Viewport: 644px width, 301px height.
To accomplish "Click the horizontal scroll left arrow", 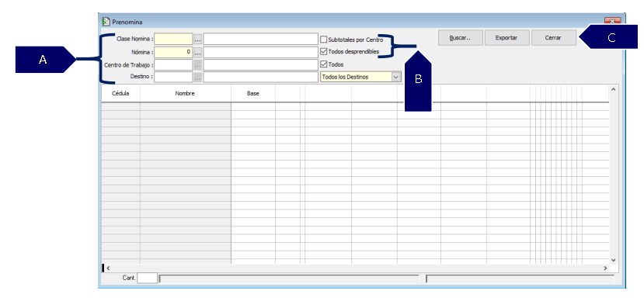I will click(109, 268).
